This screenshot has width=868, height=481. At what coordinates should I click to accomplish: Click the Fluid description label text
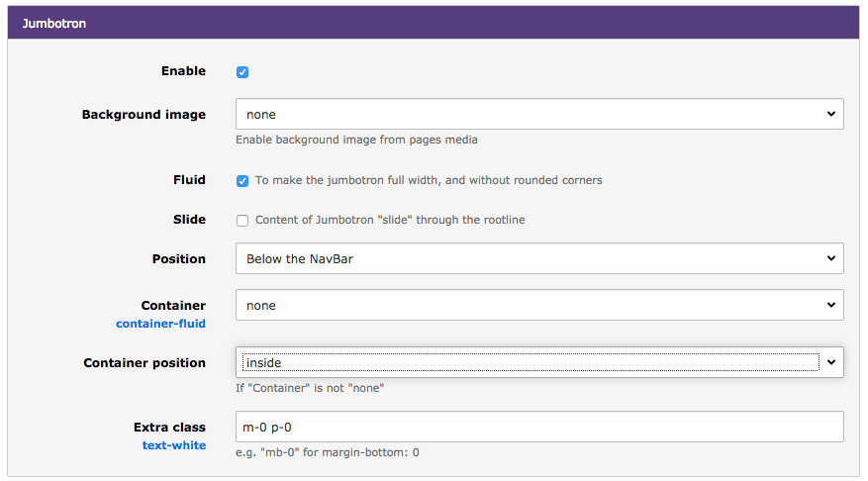(429, 180)
